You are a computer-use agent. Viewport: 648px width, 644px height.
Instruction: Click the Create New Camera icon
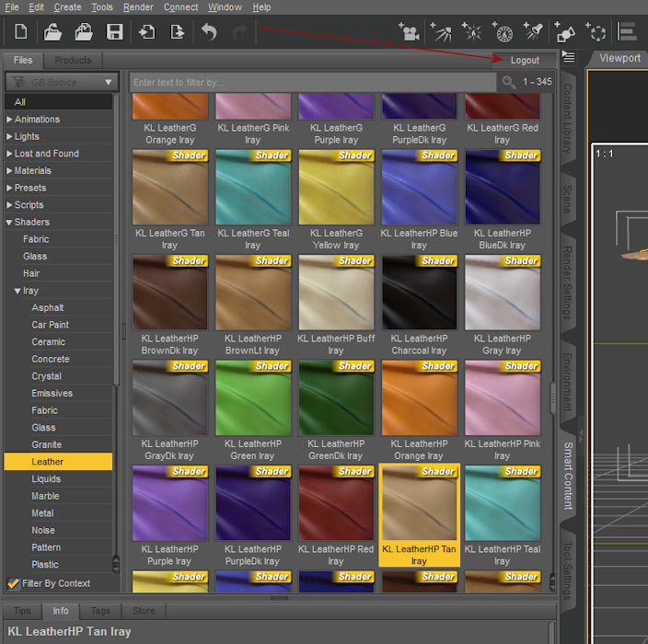click(409, 33)
